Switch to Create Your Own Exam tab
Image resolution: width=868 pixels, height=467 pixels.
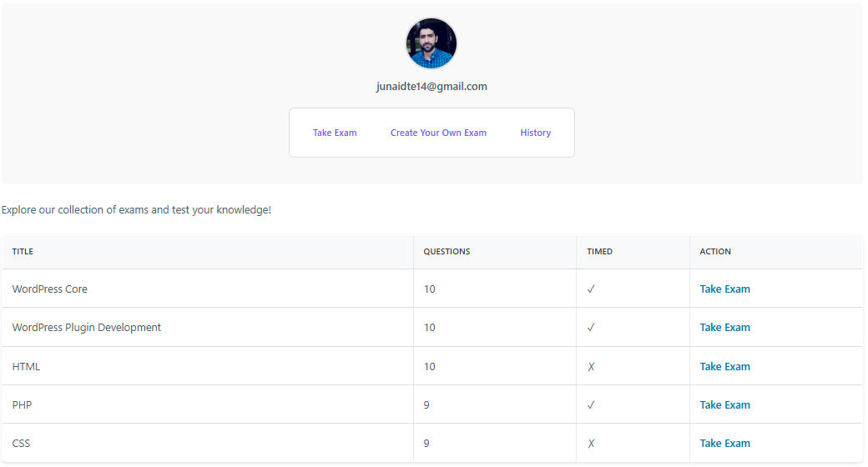[438, 133]
